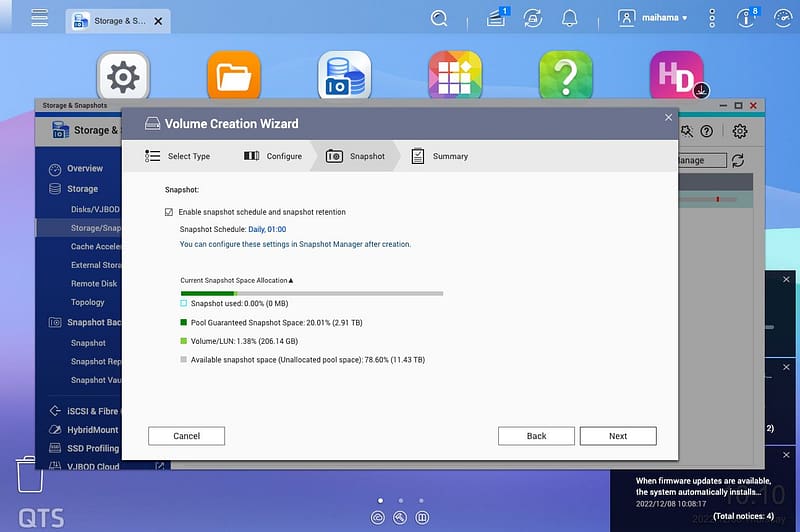Open the firmware updates notification message
The image size is (800, 532).
coord(704,487)
